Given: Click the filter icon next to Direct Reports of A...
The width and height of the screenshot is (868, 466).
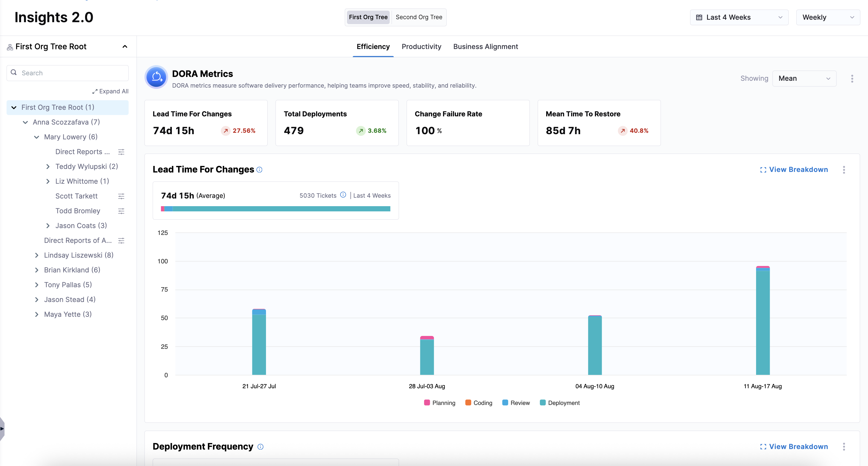Looking at the screenshot, I should pos(121,241).
